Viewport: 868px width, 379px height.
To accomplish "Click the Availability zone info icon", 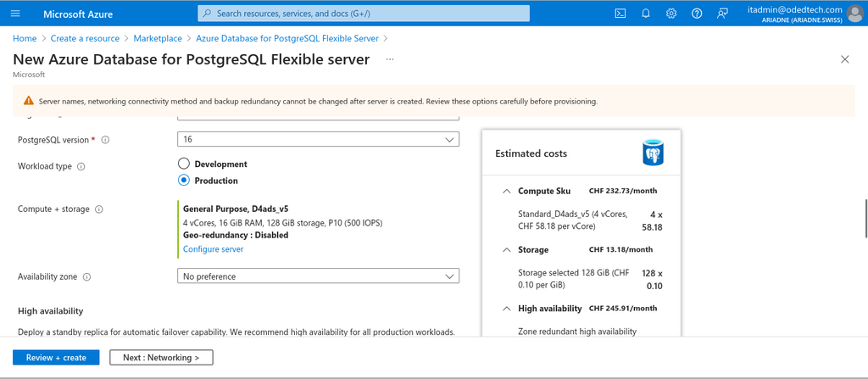I will tap(87, 276).
